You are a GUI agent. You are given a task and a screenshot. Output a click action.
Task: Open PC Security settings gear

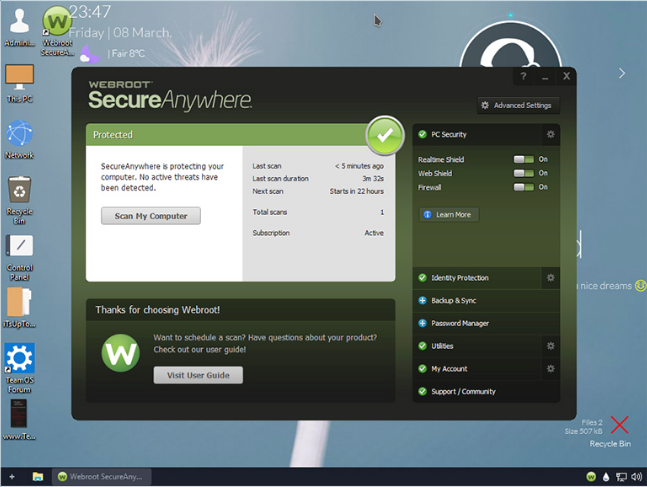(550, 134)
